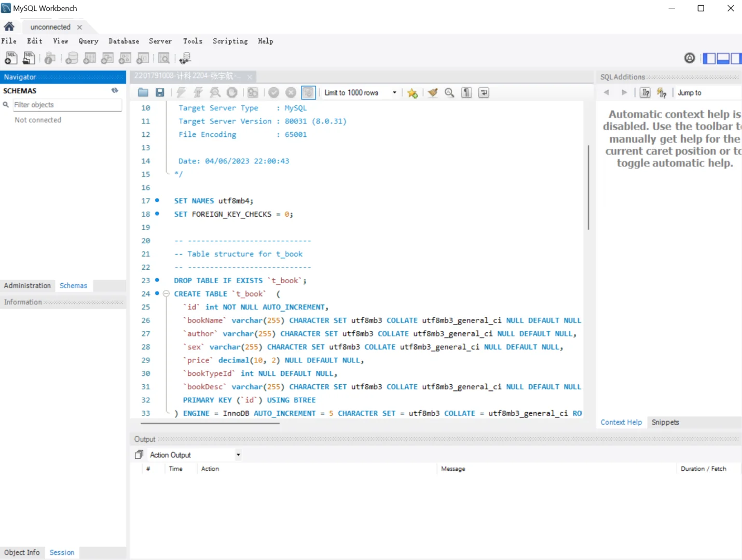
Task: Open the object inspector icon
Action: point(50,58)
